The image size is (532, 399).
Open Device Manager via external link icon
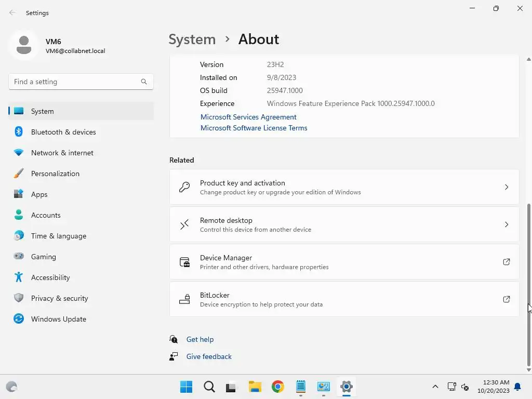(506, 262)
